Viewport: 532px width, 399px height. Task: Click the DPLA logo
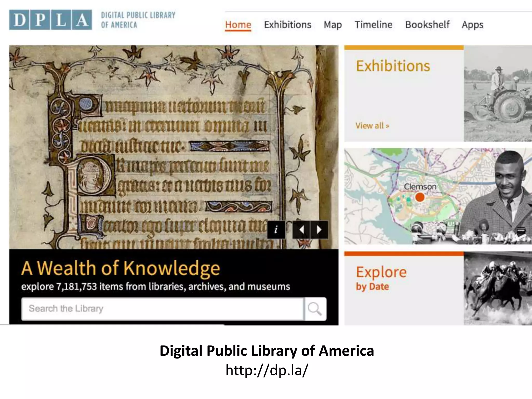[x=50, y=20]
